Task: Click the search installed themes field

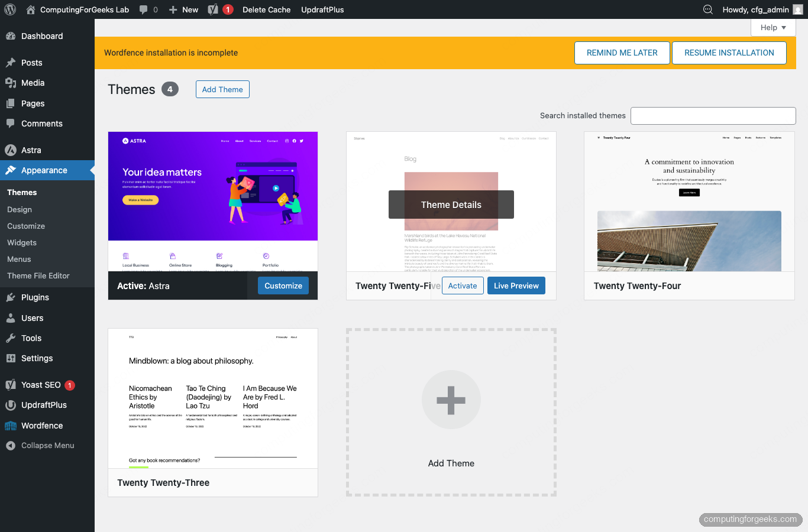Action: tap(713, 116)
